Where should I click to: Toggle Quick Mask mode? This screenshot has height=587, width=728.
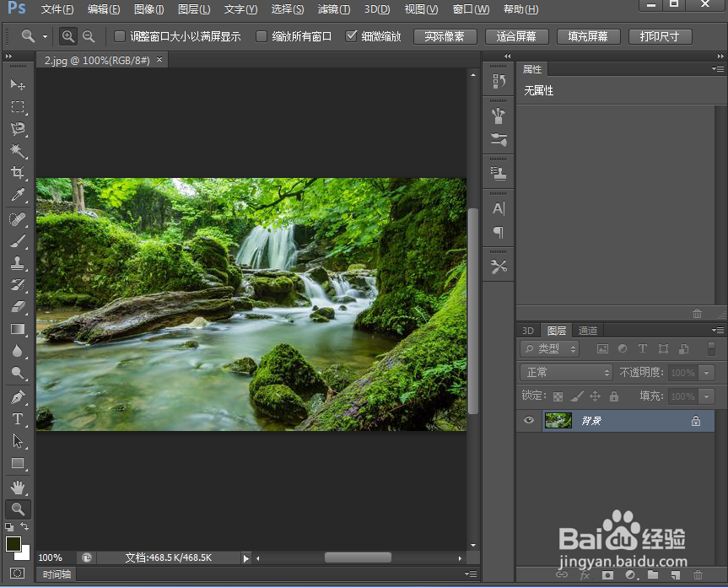[x=17, y=573]
